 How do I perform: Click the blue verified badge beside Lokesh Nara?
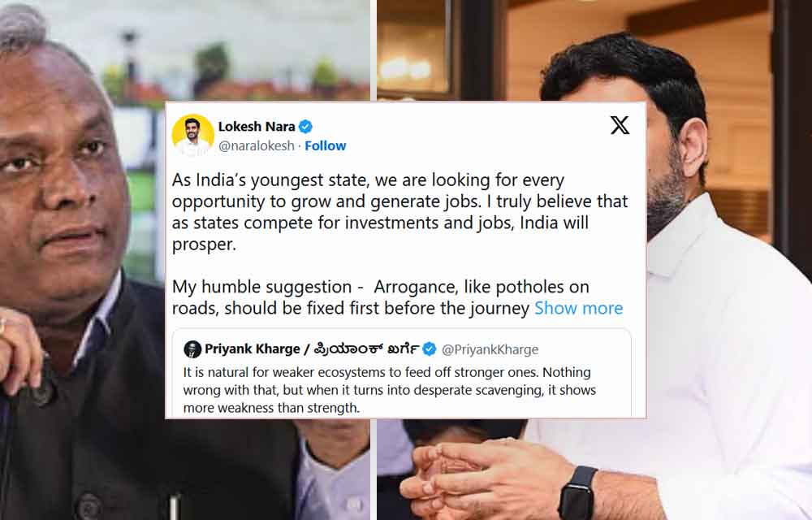tap(305, 127)
